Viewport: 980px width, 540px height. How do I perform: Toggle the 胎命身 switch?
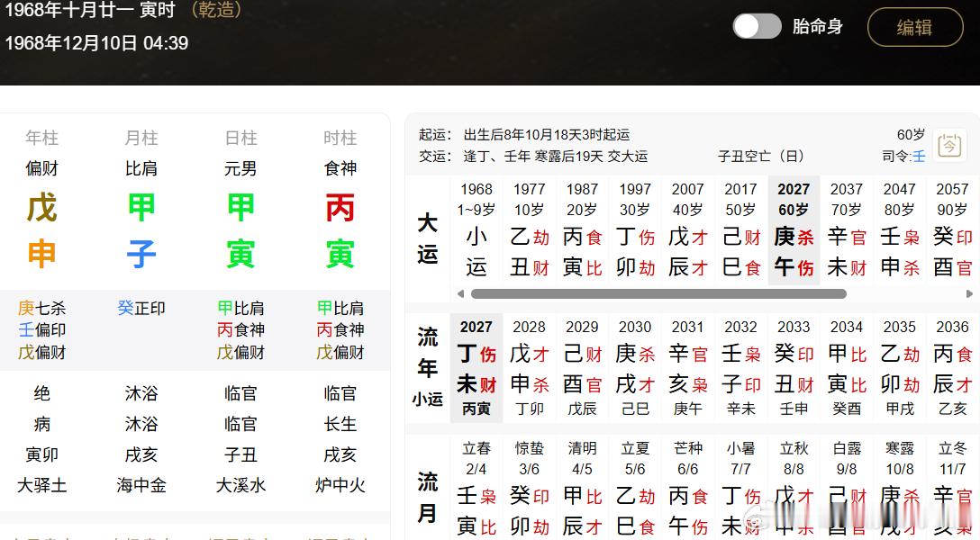coord(757,26)
